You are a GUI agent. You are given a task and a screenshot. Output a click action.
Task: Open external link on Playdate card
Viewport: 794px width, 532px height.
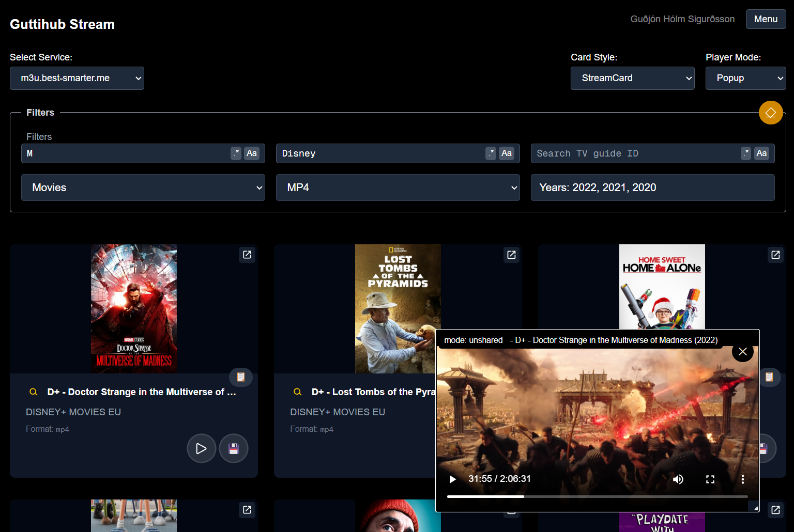(775, 510)
